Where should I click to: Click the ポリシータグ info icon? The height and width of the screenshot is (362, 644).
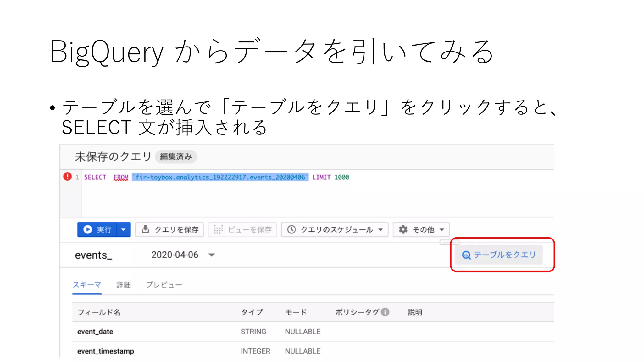(385, 312)
